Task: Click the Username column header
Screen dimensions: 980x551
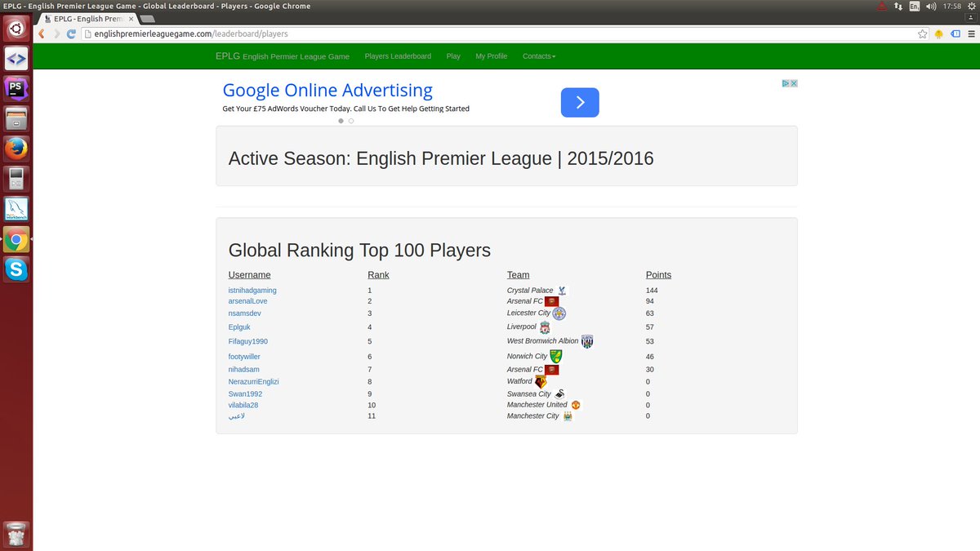Action: (249, 275)
